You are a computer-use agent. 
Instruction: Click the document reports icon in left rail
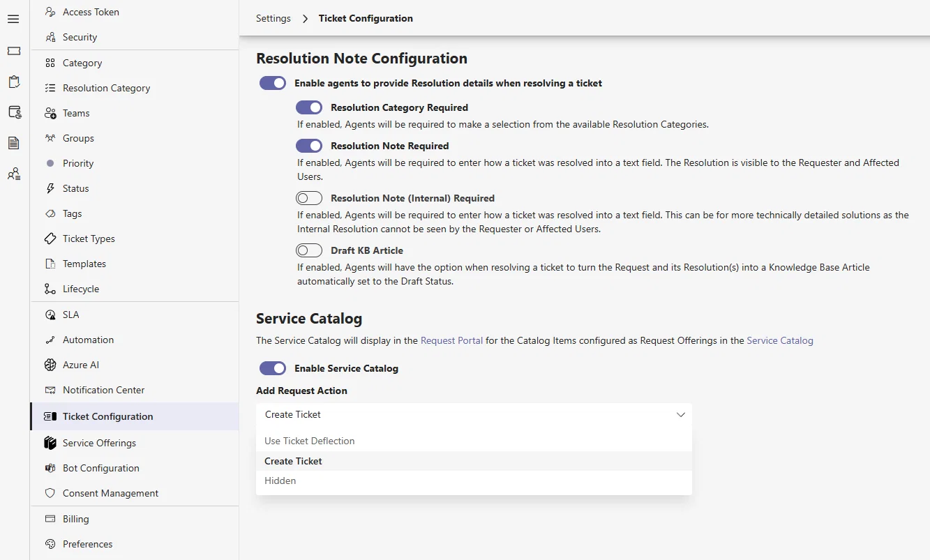(x=14, y=143)
